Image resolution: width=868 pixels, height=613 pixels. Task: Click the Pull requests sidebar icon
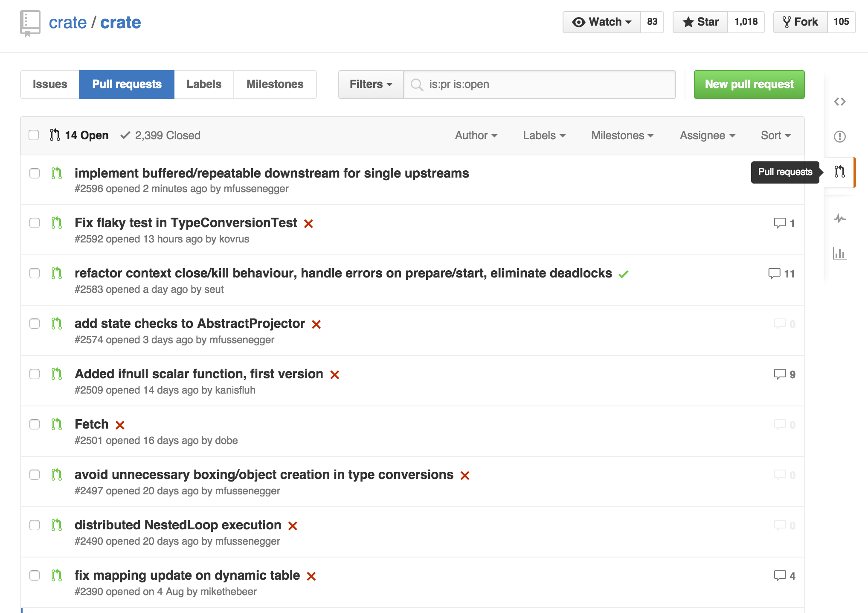pos(839,172)
